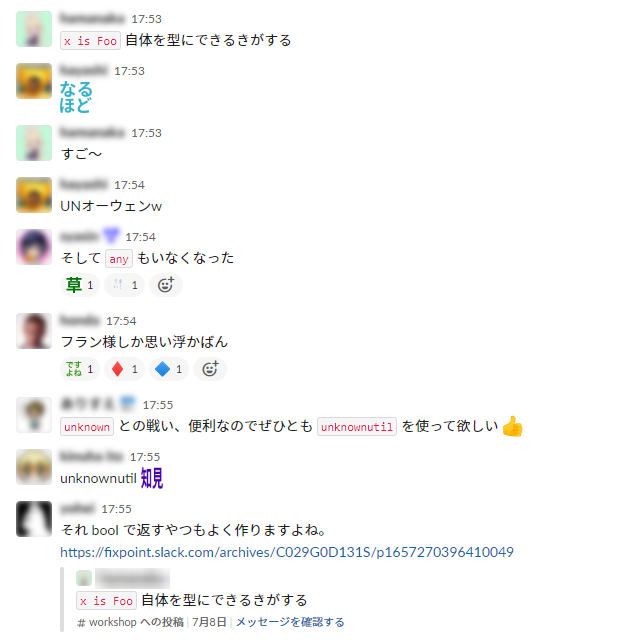Click the avatar beside フラン様 message
Viewport: 628px width, 640px height.
click(34, 331)
